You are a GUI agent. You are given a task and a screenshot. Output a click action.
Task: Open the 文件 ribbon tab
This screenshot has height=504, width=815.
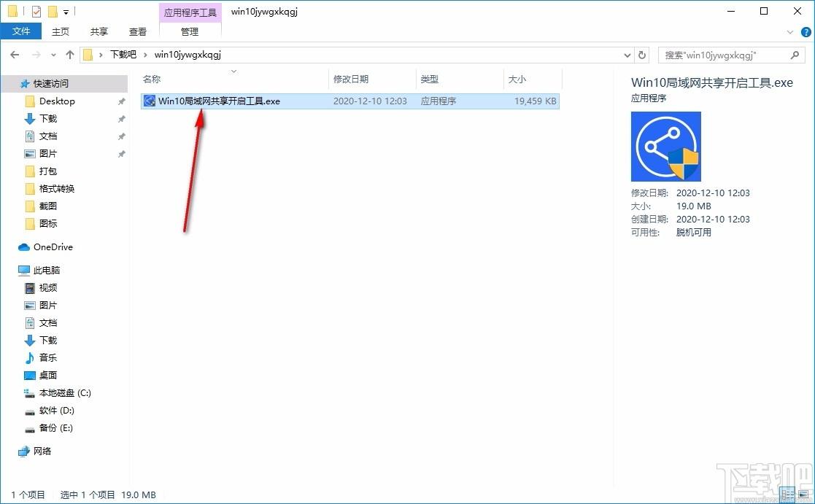(20, 31)
